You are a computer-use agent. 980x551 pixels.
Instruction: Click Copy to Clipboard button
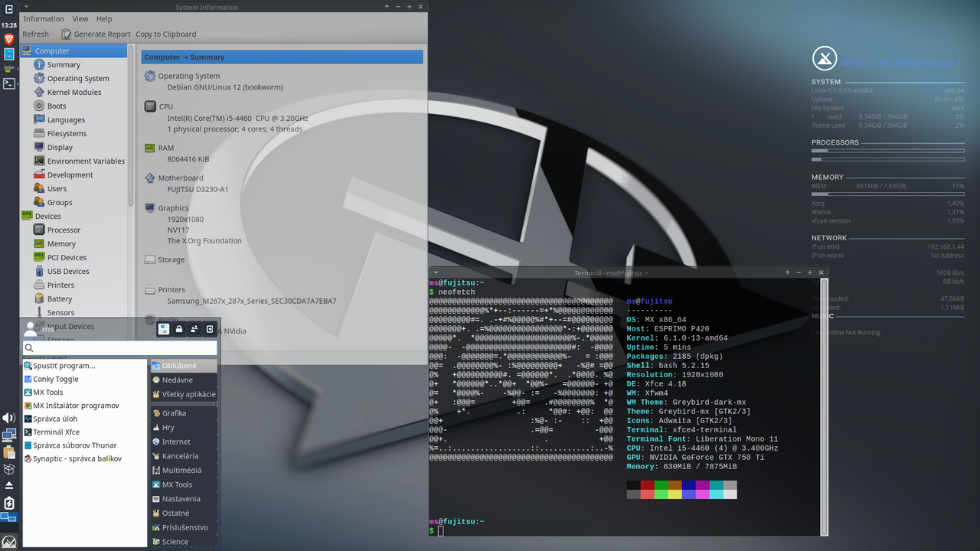pos(166,34)
